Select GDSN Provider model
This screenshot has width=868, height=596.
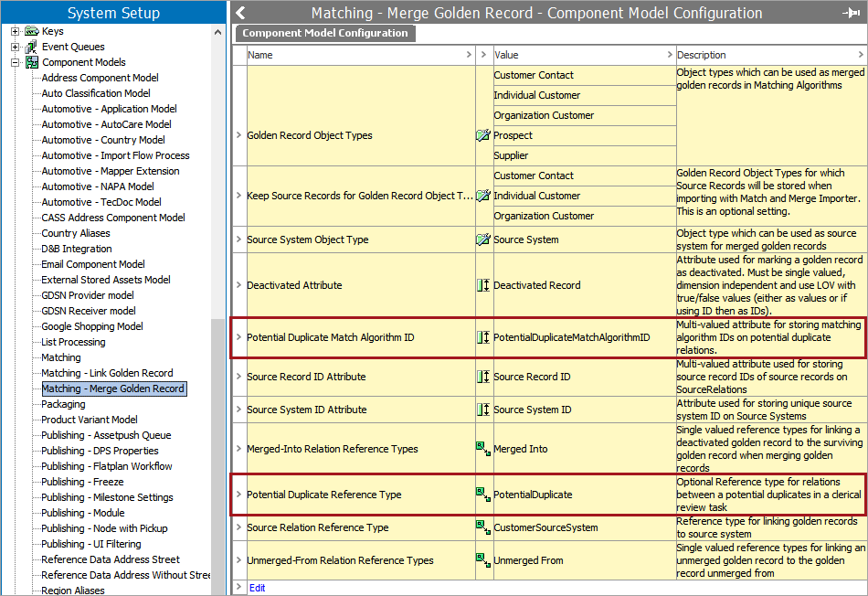[88, 294]
